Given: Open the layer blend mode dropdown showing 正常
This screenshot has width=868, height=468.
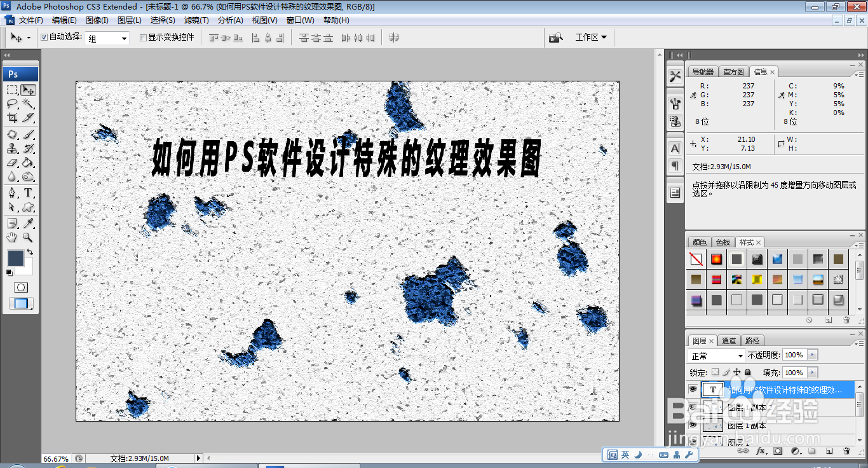Looking at the screenshot, I should 716,356.
